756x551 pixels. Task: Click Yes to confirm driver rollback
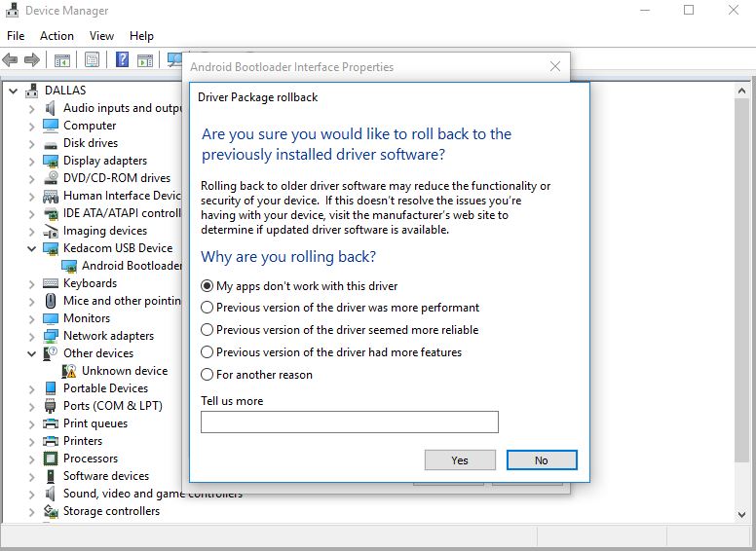pos(460,460)
